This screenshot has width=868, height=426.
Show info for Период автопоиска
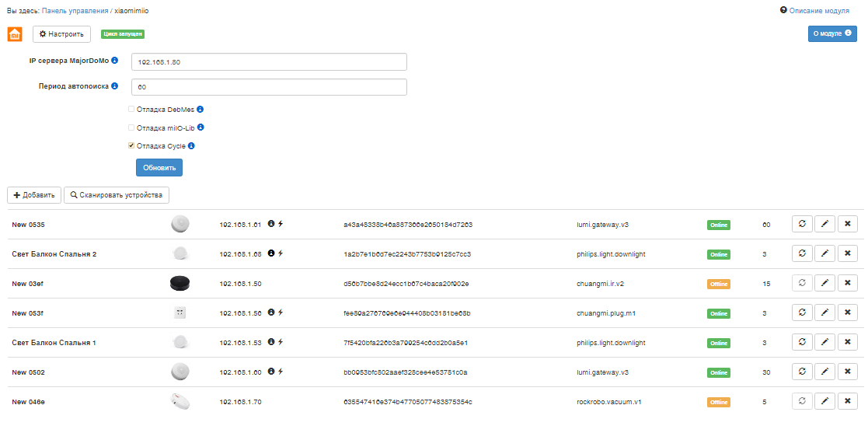(114, 86)
